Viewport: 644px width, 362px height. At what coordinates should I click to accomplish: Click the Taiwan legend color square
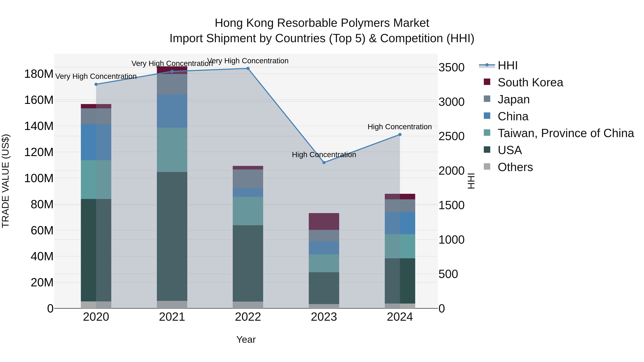pyautogui.click(x=487, y=133)
